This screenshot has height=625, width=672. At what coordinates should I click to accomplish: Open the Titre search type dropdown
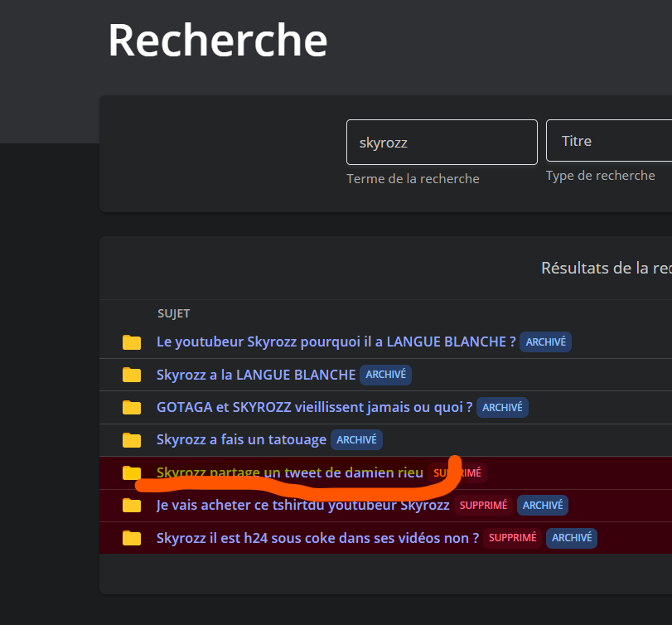(x=609, y=141)
